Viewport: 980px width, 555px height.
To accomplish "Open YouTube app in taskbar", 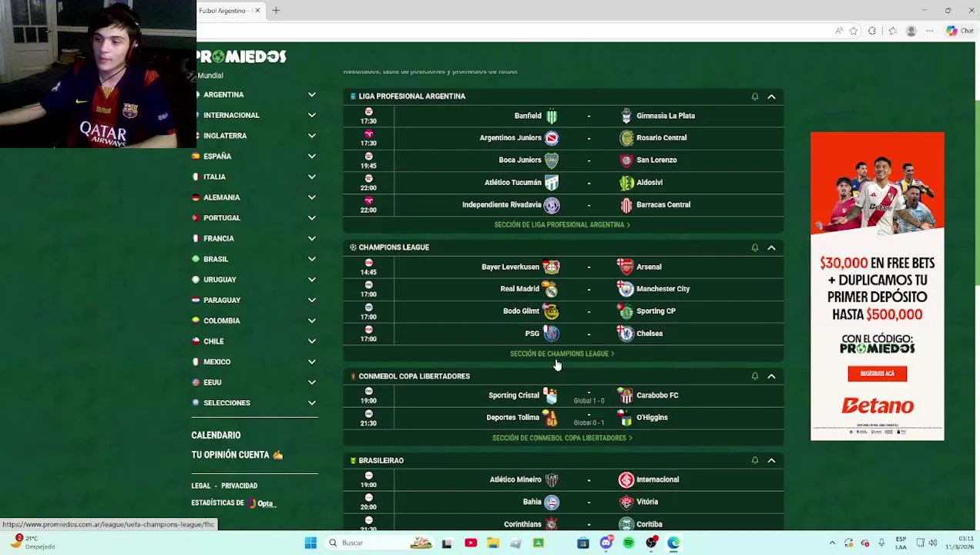I will pos(471,543).
